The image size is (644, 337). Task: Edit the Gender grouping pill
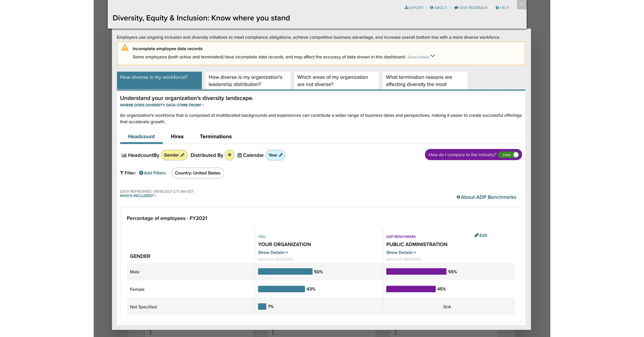[x=174, y=155]
